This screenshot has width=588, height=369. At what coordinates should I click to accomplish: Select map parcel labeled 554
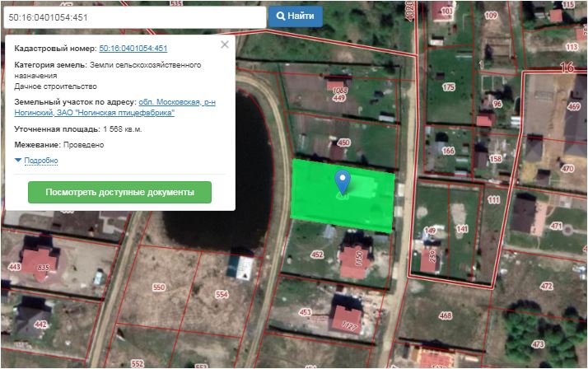[x=221, y=294]
